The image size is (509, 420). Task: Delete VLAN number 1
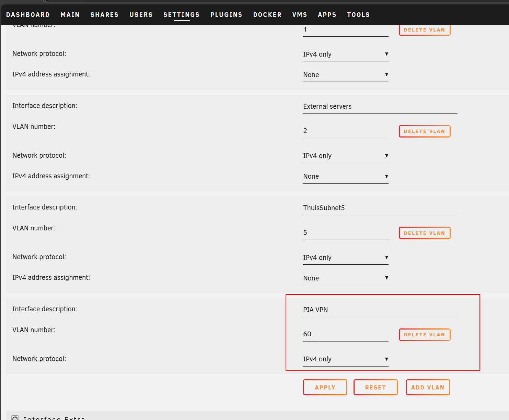(x=425, y=30)
